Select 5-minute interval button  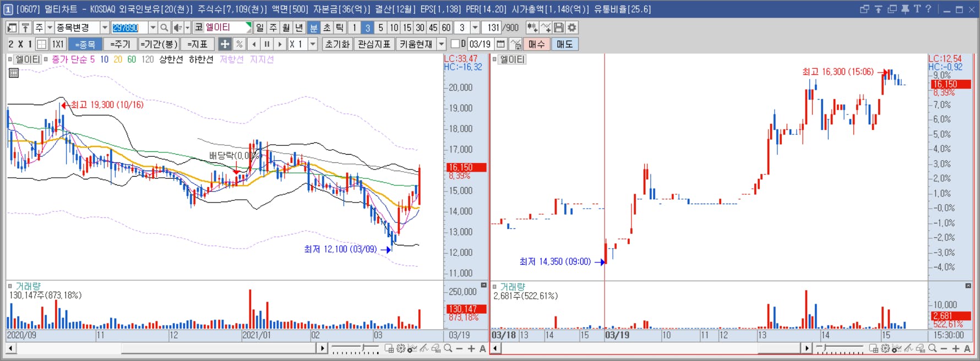click(380, 28)
